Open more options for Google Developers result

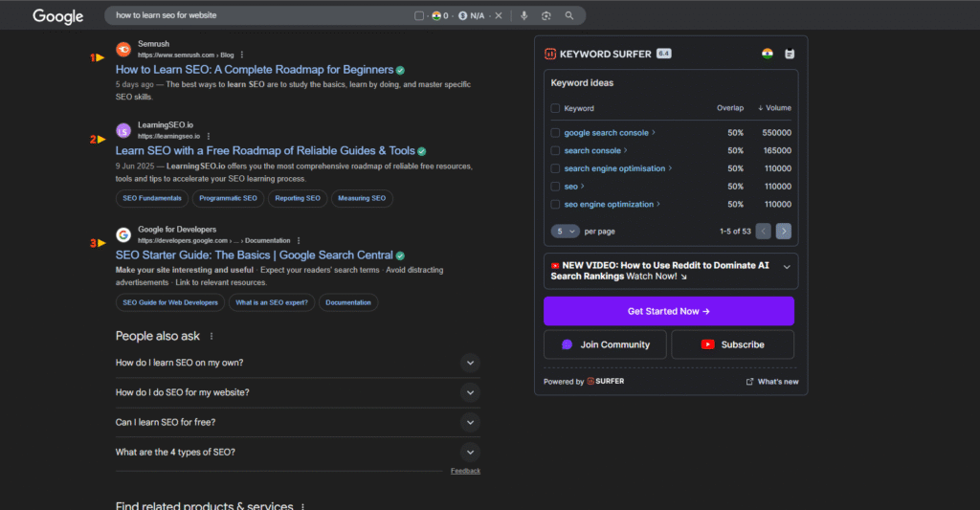click(299, 240)
